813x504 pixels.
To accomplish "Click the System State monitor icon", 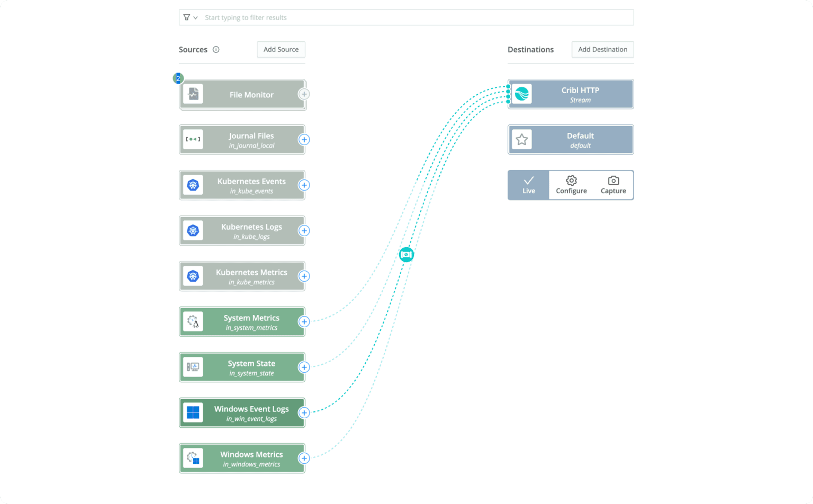I will [x=193, y=367].
